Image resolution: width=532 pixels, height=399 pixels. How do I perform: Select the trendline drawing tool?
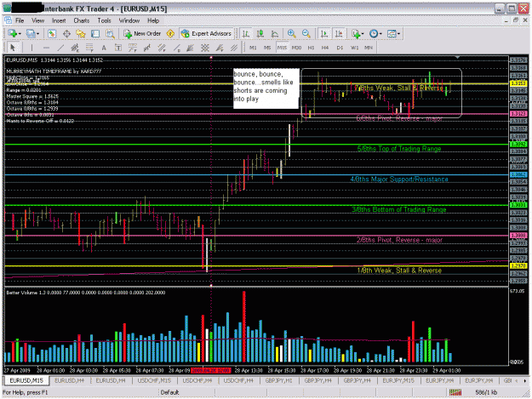click(x=60, y=48)
